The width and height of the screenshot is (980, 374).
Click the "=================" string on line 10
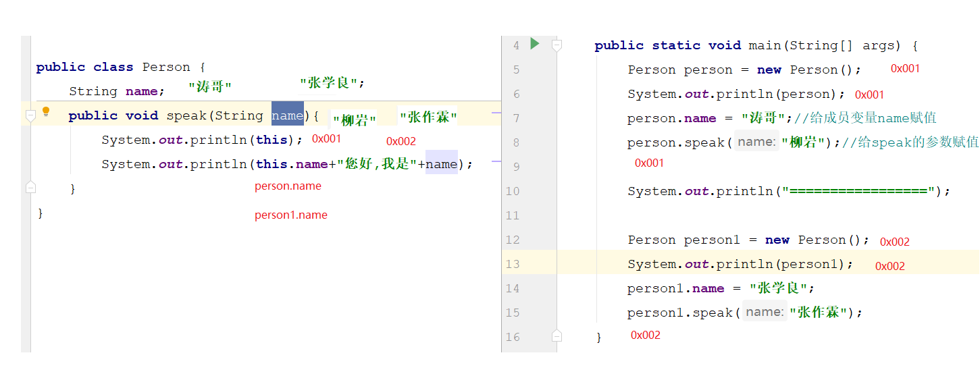[858, 191]
